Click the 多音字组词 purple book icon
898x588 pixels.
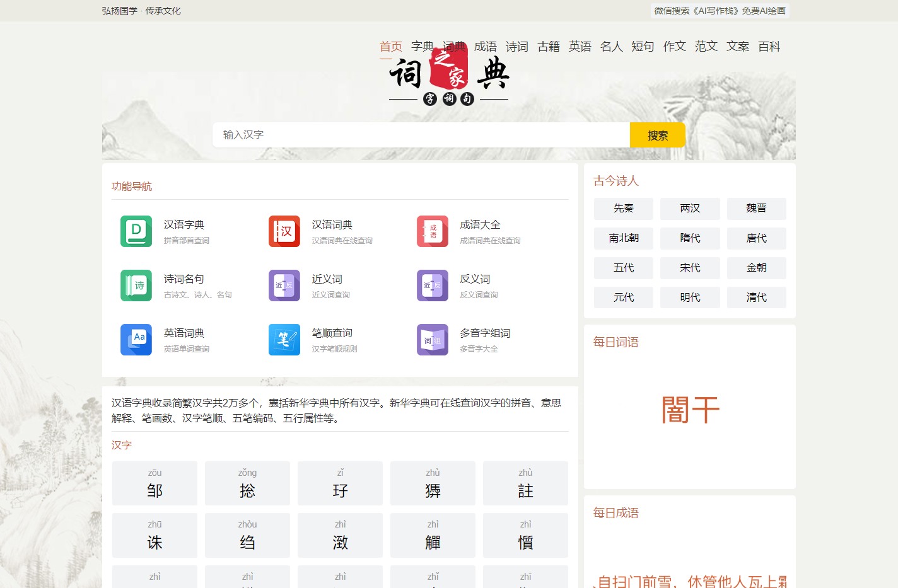click(x=433, y=340)
